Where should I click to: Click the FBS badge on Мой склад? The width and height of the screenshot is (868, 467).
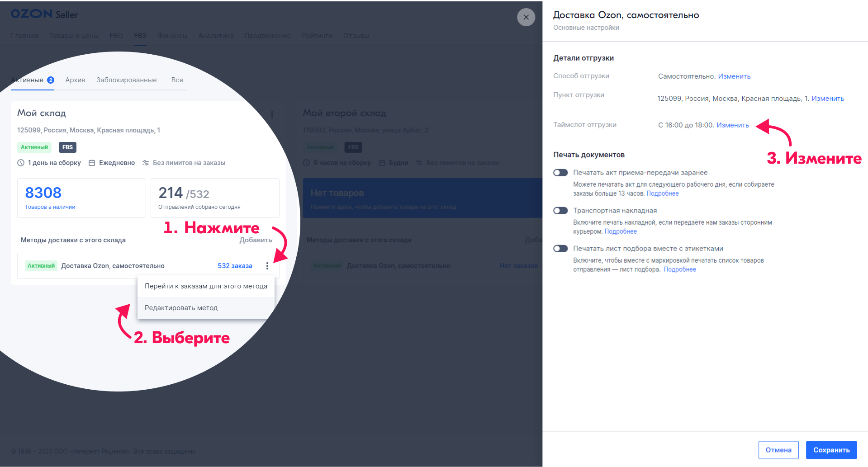point(67,147)
